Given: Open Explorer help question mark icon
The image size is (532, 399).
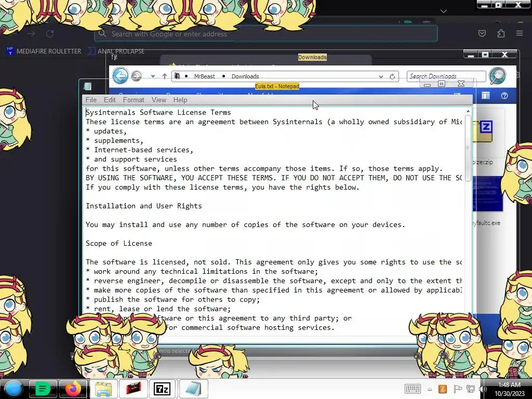Looking at the screenshot, I should (504, 96).
